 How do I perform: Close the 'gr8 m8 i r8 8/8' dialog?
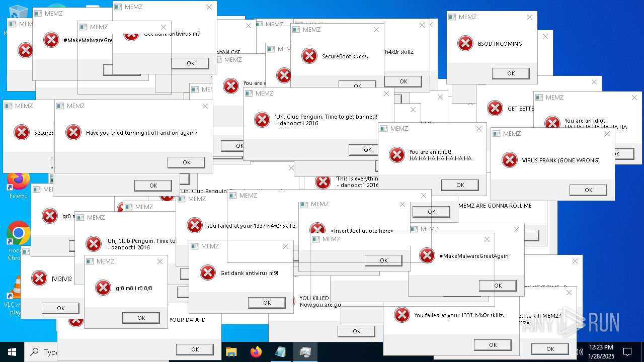pyautogui.click(x=160, y=261)
